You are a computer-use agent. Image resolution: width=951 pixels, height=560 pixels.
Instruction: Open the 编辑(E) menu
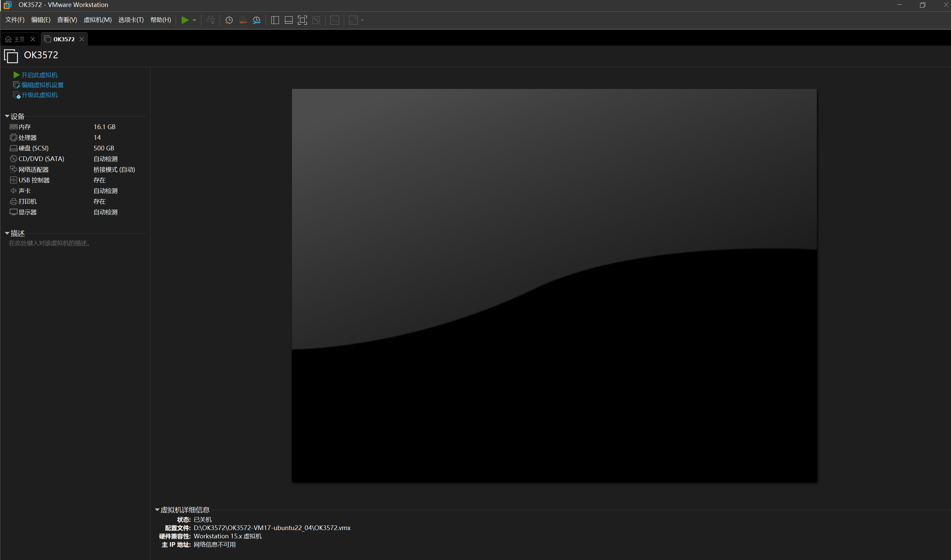pyautogui.click(x=41, y=20)
